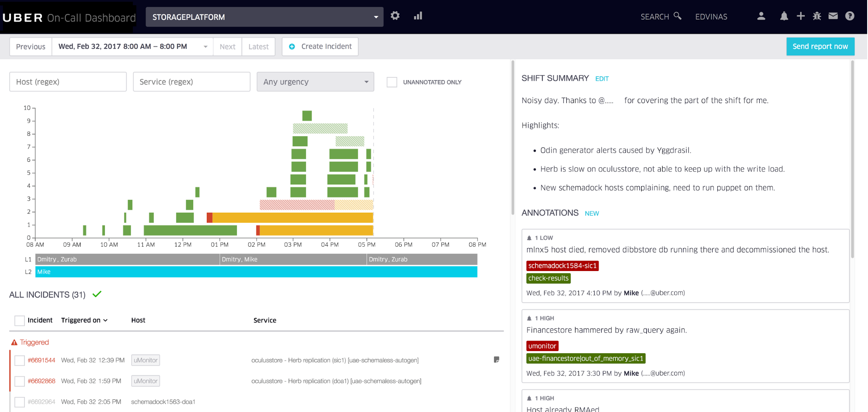Screen dimensions: 868x412
Task: Click uMonitor host tag on incident #6692868
Action: click(x=145, y=381)
